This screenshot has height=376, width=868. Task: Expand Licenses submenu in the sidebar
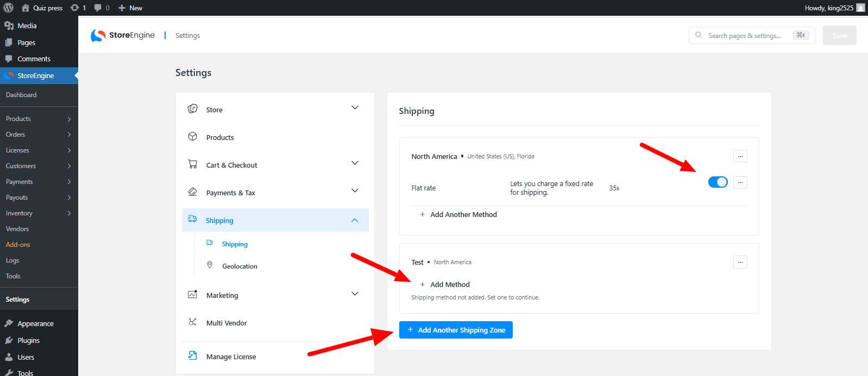pos(39,150)
